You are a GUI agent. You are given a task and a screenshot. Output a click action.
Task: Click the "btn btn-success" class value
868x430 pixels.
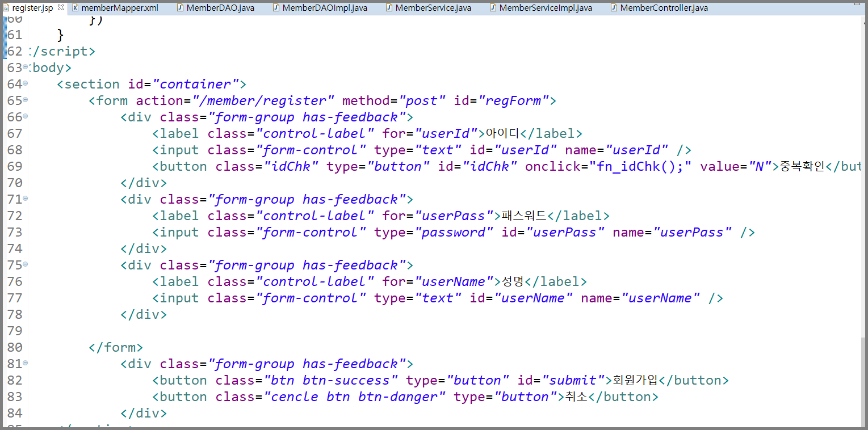coord(331,381)
